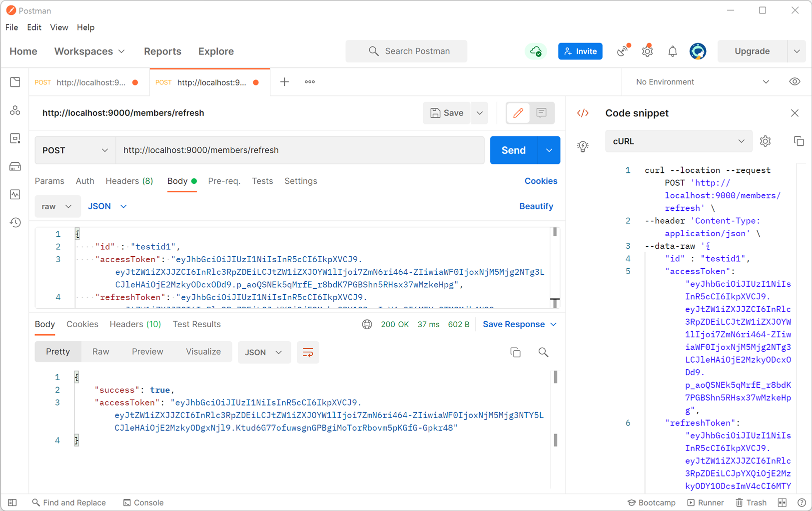The width and height of the screenshot is (812, 511).
Task: Open the View menu
Action: (x=59, y=27)
